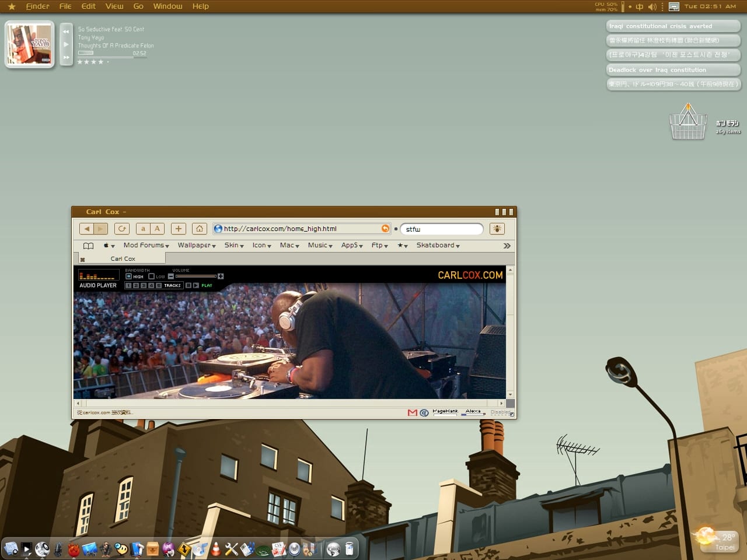Click the URL address field
Image resolution: width=747 pixels, height=560 pixels.
click(302, 229)
